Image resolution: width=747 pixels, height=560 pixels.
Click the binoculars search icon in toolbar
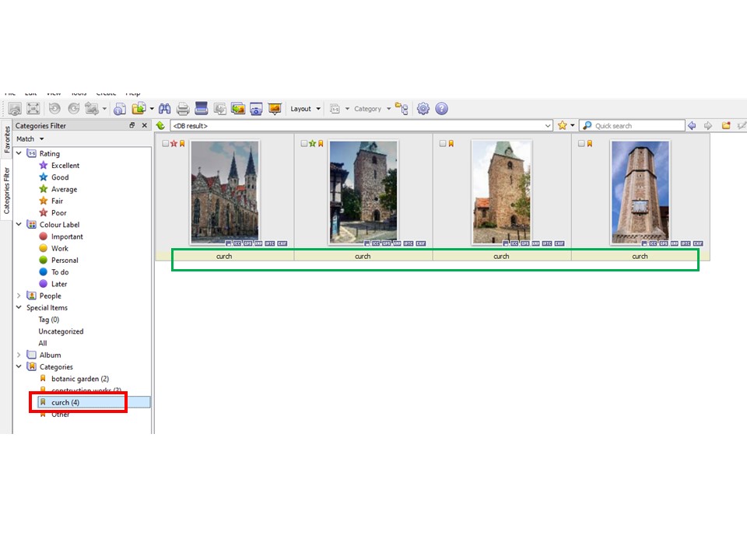(166, 109)
